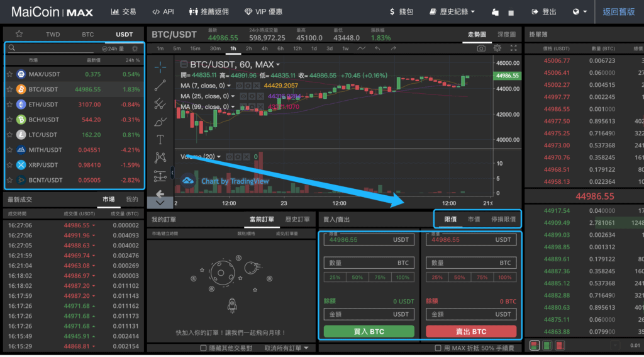Set sell amount to 100%
The image size is (644, 357).
point(505,277)
